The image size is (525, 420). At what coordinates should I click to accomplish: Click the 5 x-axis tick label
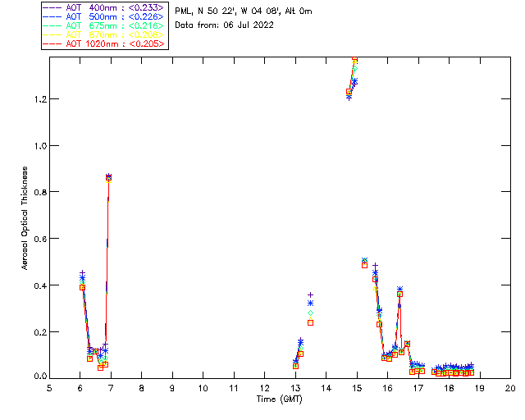pos(49,388)
